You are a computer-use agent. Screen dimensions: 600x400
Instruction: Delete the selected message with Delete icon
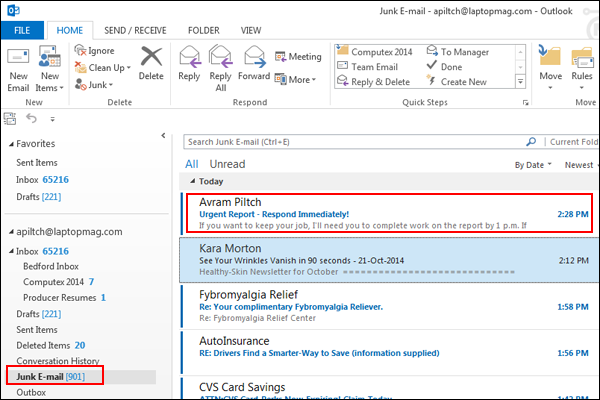pyautogui.click(x=151, y=63)
